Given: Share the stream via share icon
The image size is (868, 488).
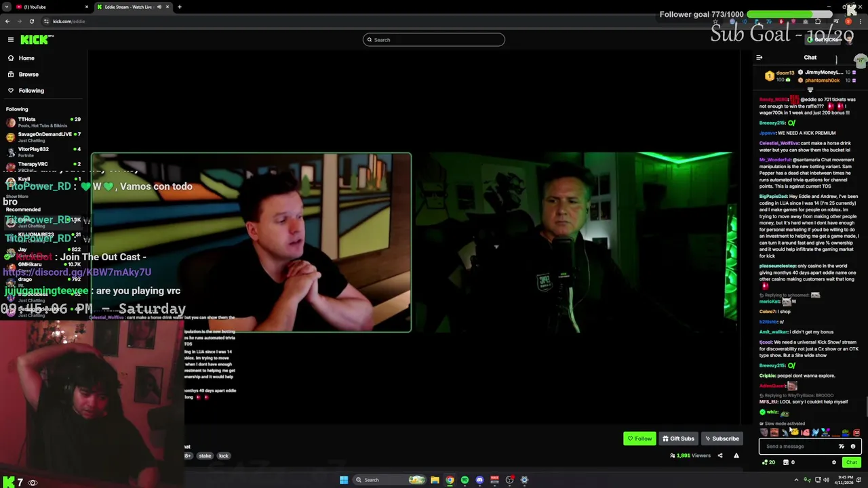Looking at the screenshot, I should (720, 455).
